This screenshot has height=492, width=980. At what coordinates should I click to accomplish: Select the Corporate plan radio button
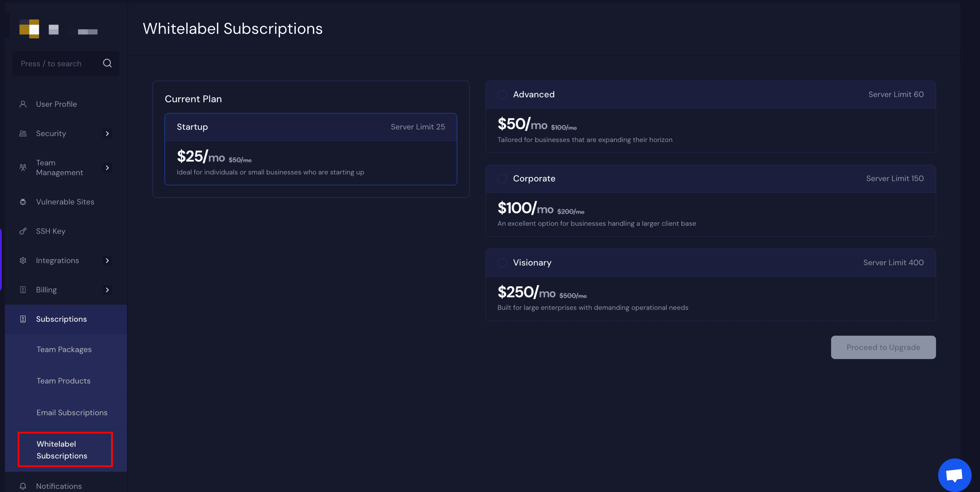click(x=502, y=178)
